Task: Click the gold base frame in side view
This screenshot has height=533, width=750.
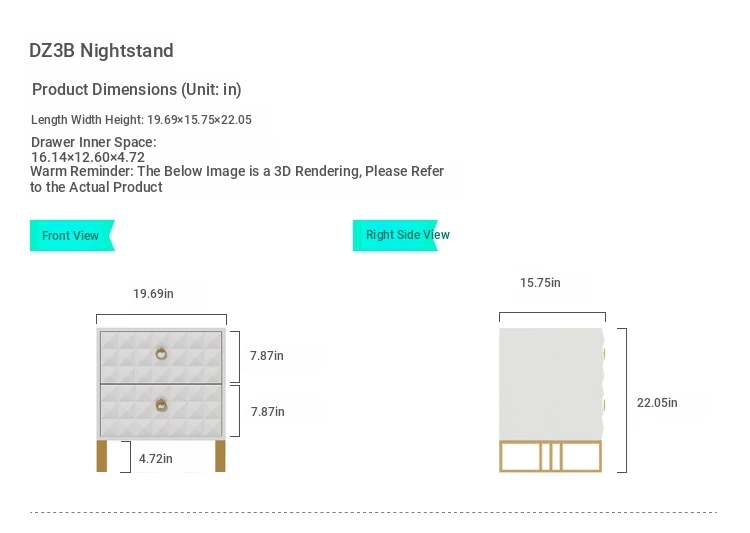Action: [550, 456]
